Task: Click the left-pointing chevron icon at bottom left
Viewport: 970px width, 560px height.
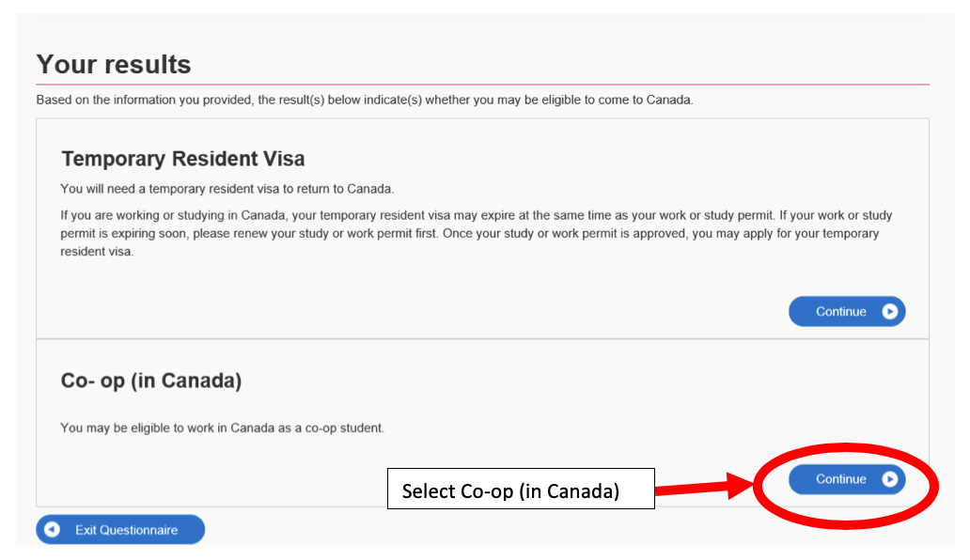Action: 54,529
